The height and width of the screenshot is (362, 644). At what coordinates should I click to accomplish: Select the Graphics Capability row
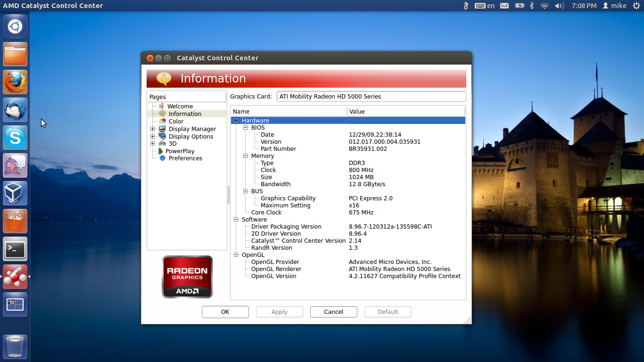coord(348,198)
